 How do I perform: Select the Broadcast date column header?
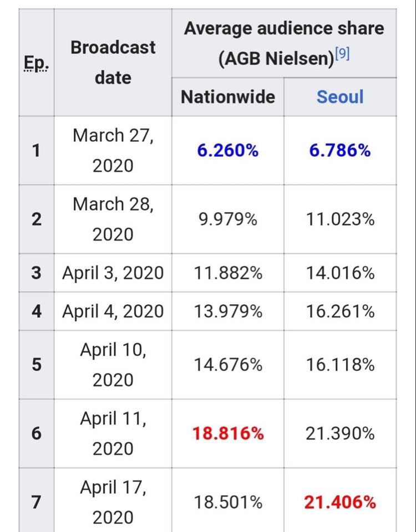pyautogui.click(x=113, y=62)
